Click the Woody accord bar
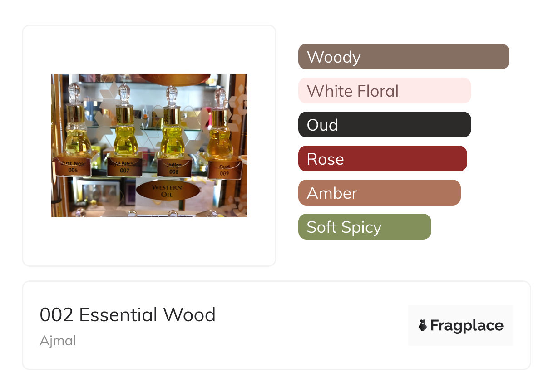The height and width of the screenshot is (392, 553). click(403, 57)
